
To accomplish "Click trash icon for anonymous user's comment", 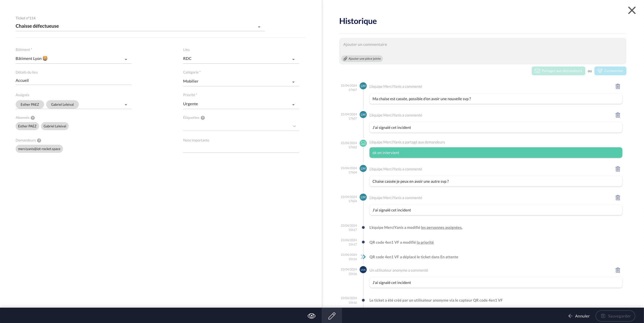I will (x=618, y=270).
